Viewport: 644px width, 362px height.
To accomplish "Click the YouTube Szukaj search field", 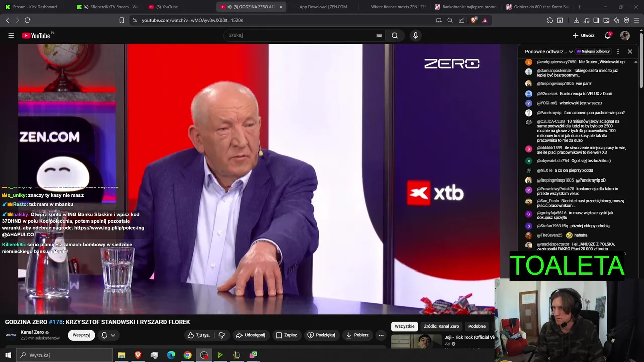I will (300, 35).
